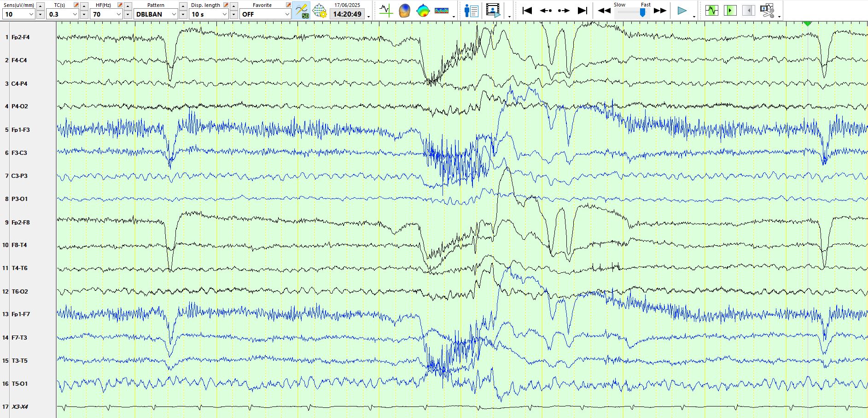868x418 pixels.
Task: Select the C3-P3 channel label
Action: click(19, 176)
